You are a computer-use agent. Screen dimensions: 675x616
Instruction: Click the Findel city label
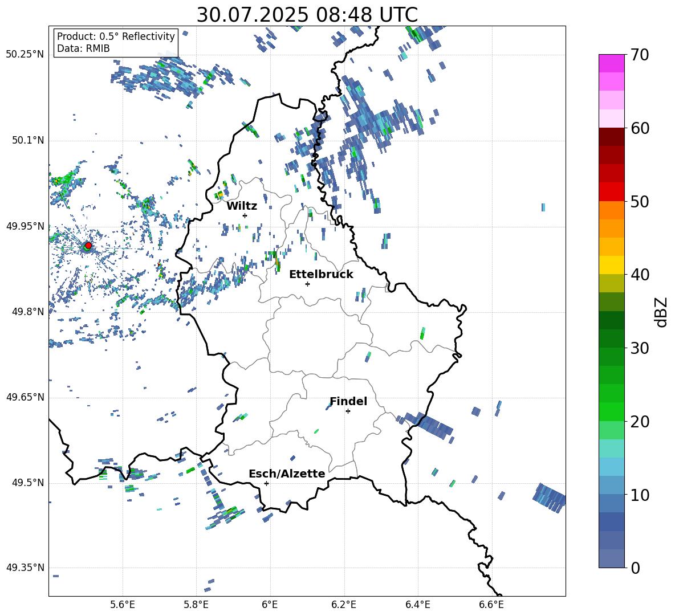(x=348, y=401)
